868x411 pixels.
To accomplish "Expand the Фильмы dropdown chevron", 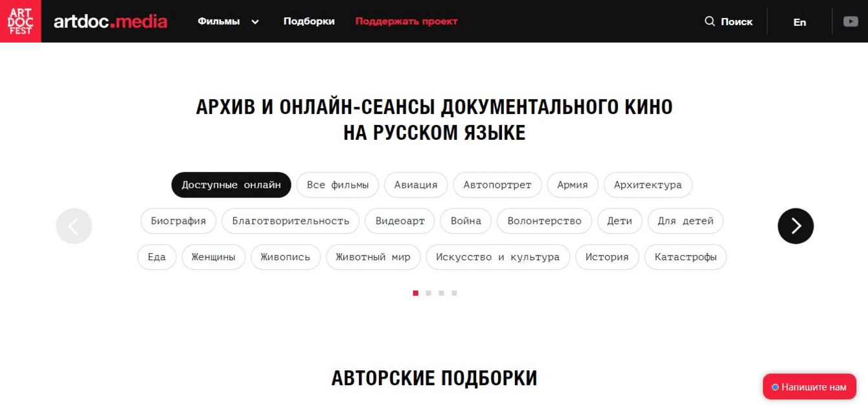I will pyautogui.click(x=255, y=22).
